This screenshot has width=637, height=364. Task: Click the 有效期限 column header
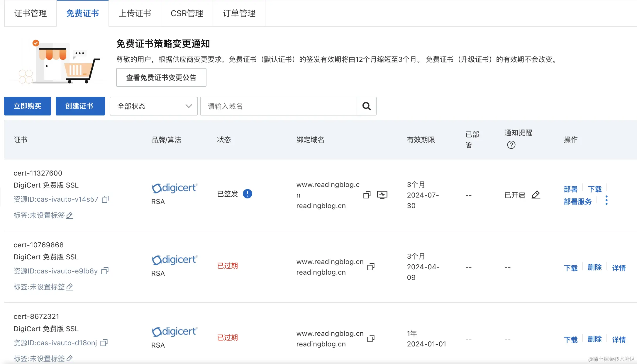(421, 140)
